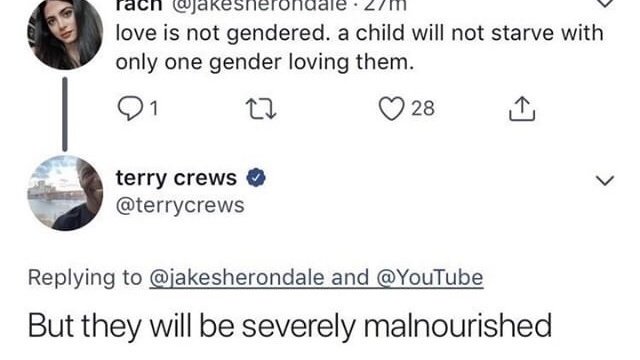The width and height of the screenshot is (640, 360).
Task: Click the terry crews display name
Action: pos(176,178)
